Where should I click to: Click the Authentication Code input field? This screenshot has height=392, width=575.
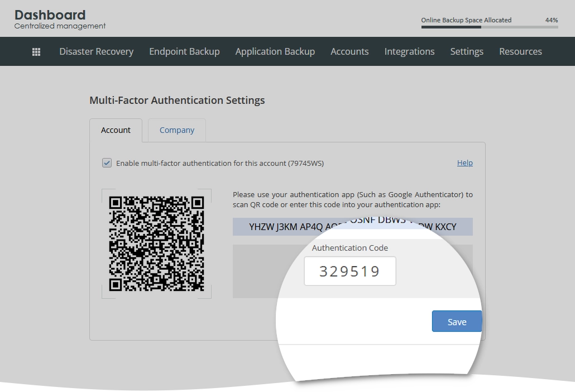coord(350,271)
